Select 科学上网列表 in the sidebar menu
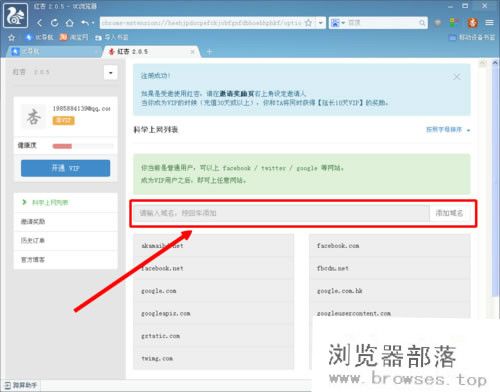The image size is (500, 392). coord(66,202)
